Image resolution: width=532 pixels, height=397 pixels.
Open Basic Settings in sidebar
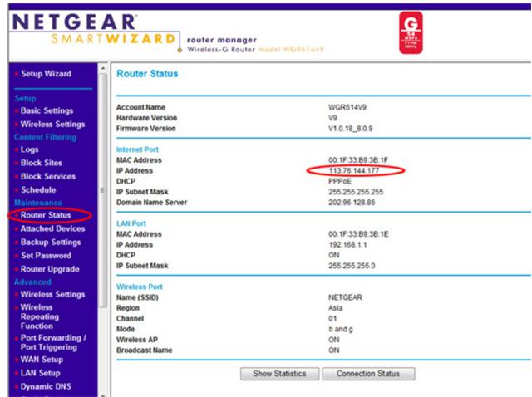(x=47, y=110)
